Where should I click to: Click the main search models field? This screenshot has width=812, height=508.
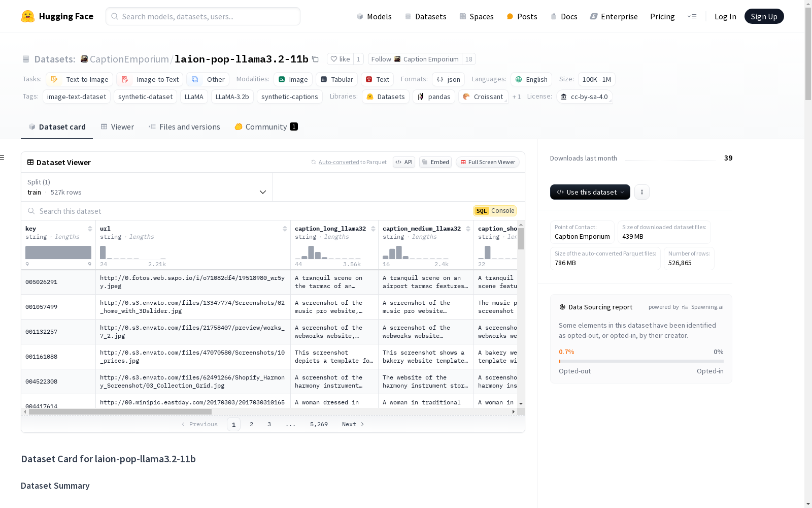(x=203, y=16)
